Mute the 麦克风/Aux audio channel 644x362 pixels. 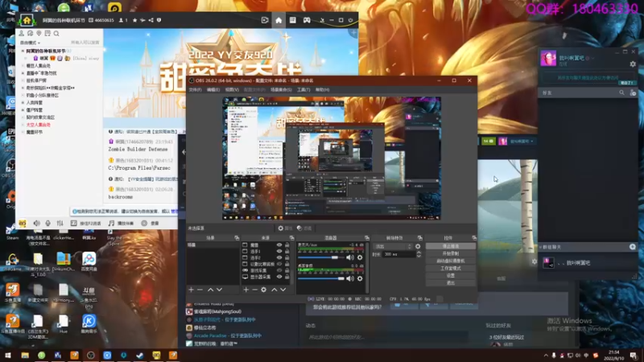349,257
